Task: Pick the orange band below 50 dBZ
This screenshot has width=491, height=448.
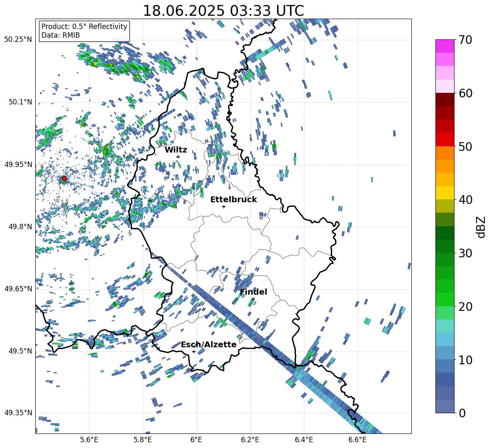Action: (x=445, y=153)
